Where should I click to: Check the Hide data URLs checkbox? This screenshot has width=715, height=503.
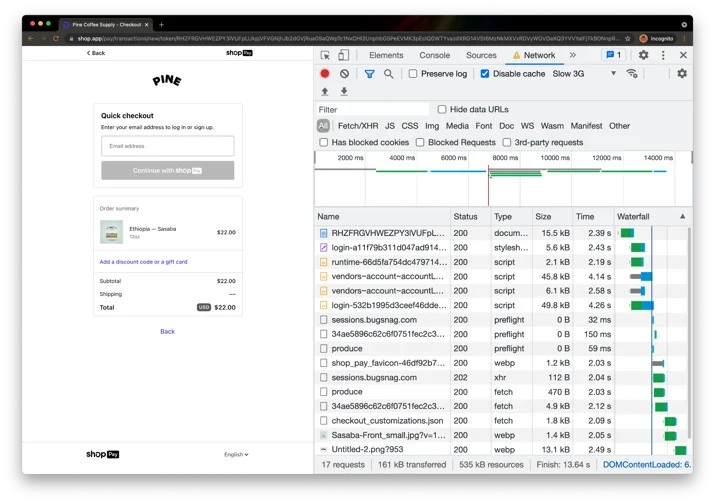442,109
